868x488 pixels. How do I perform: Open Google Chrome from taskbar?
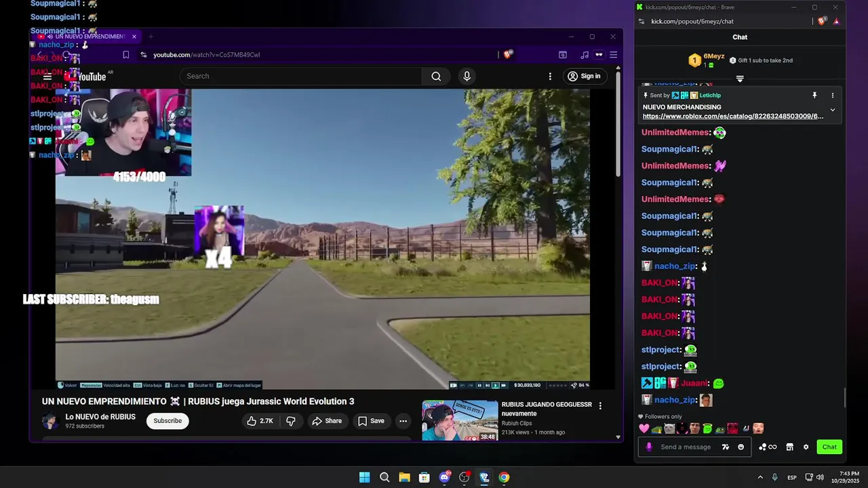point(504,477)
